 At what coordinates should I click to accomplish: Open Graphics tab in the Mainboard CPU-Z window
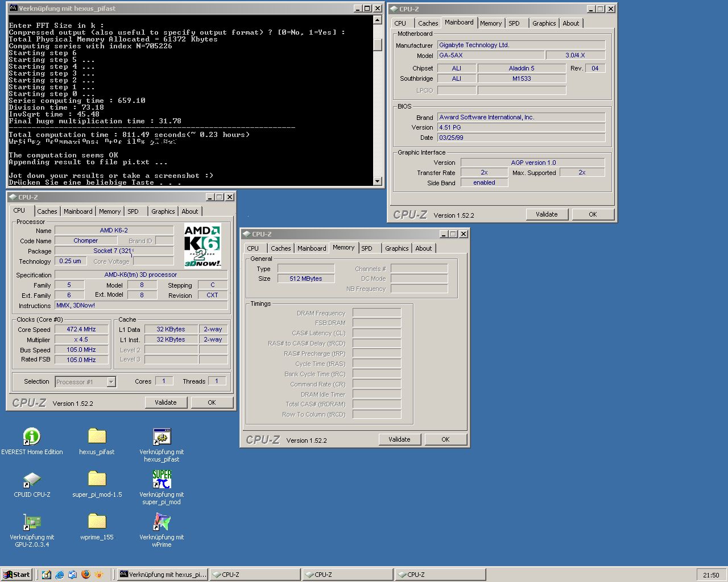pyautogui.click(x=544, y=23)
